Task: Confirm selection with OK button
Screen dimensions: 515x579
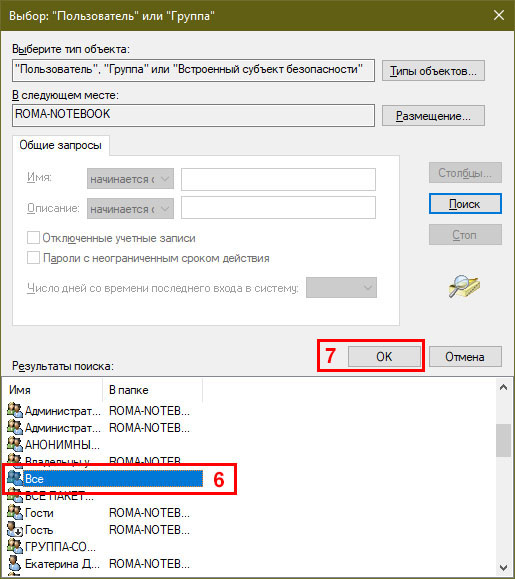Action: (384, 356)
